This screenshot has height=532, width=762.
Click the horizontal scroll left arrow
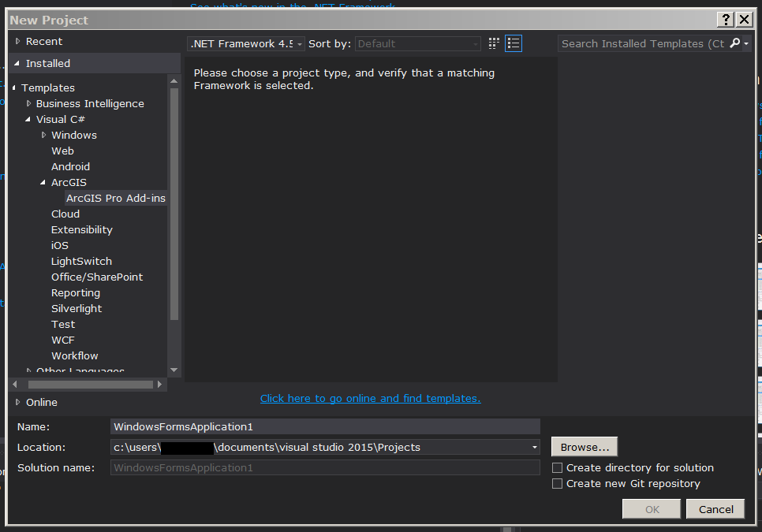coord(14,385)
